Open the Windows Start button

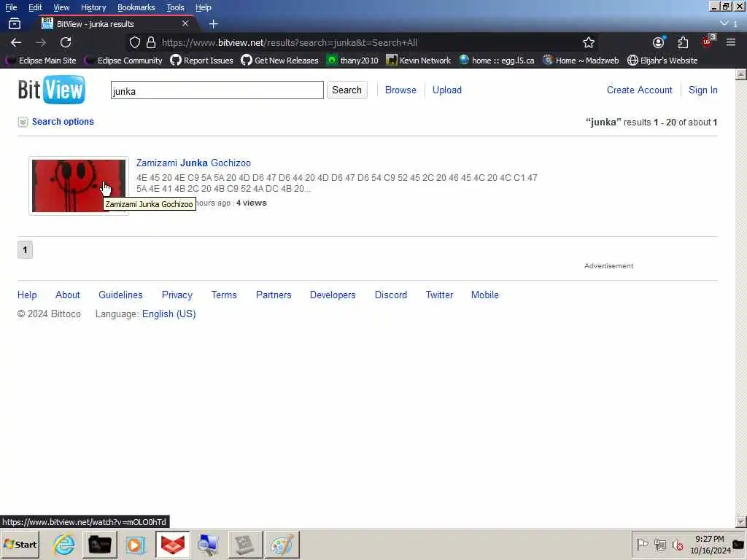pyautogui.click(x=20, y=544)
